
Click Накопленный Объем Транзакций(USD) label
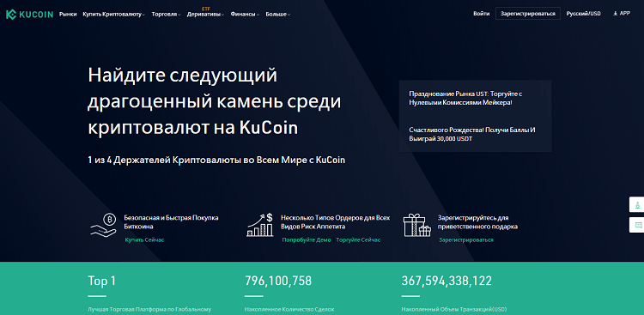click(455, 309)
